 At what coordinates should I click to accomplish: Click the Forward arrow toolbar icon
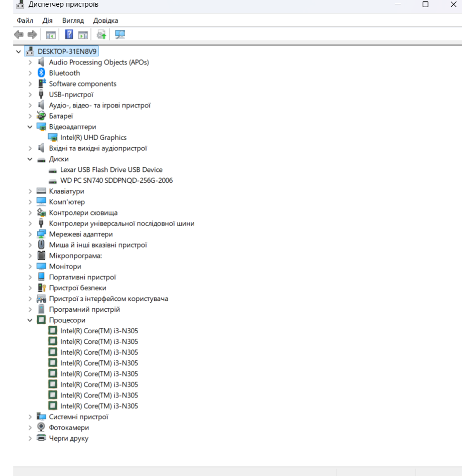[32, 35]
